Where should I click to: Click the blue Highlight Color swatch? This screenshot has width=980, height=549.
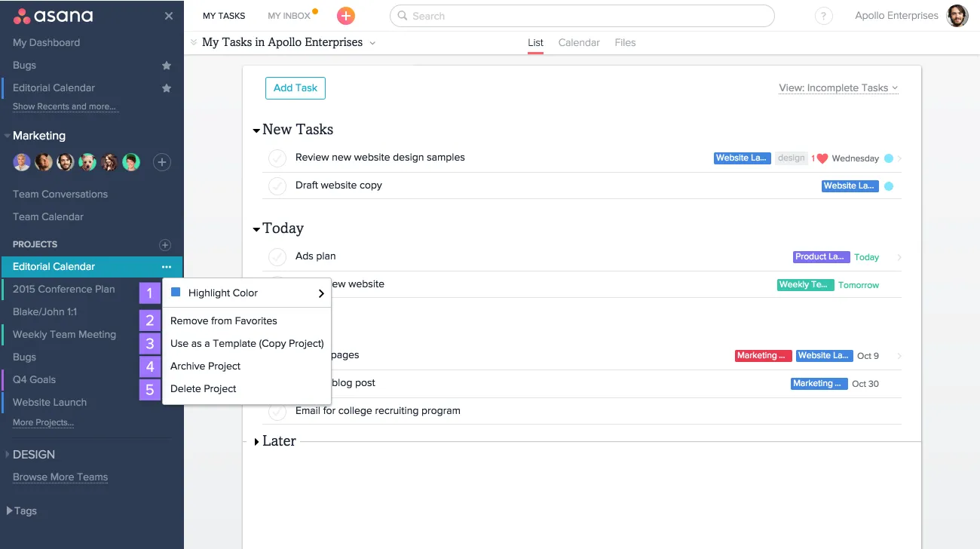pyautogui.click(x=176, y=293)
